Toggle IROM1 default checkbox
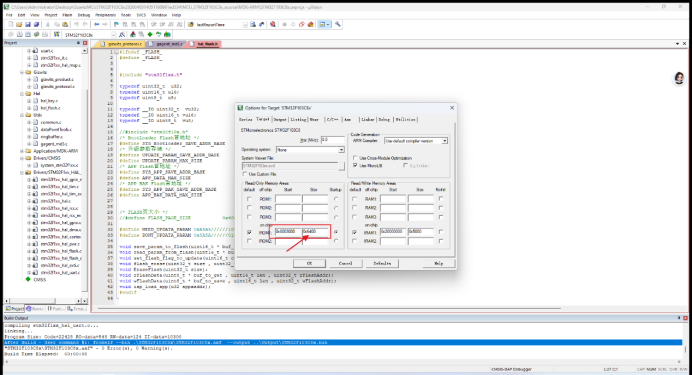Viewport: 693px width, 375px height. (x=249, y=232)
